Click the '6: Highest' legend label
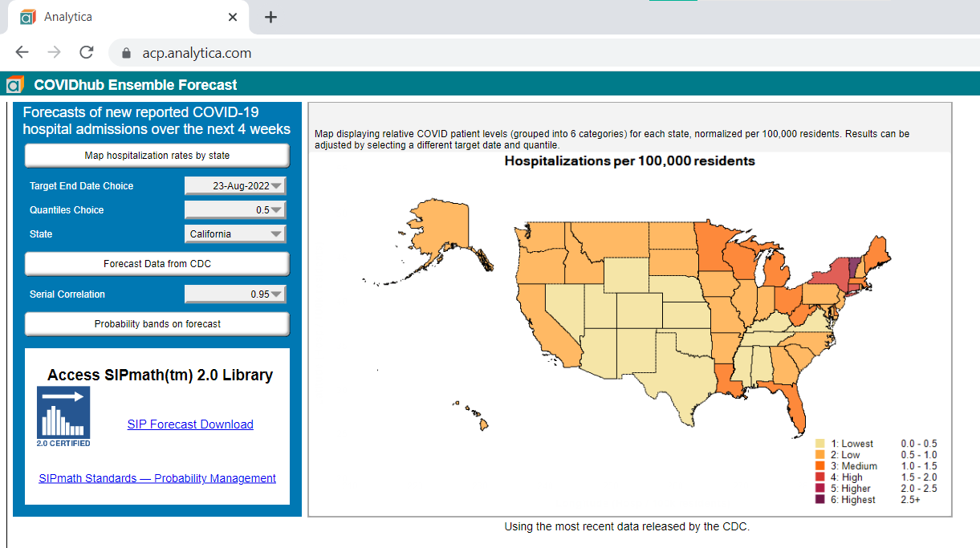Screen dimensions: 980x548 pos(853,500)
